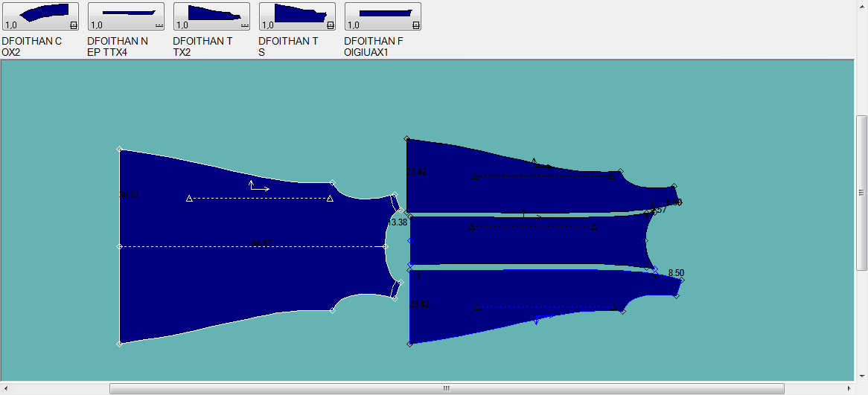Viewport: 868px width, 395px height.
Task: Click the bottom-left corner point of the left piece
Action: point(120,344)
